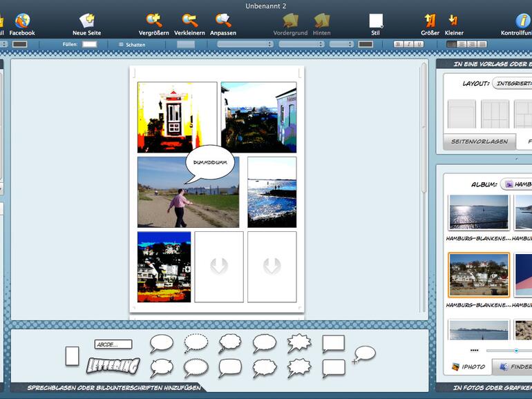Screen dimensions: 532x399
Task: Add a new page with Neue Seite
Action: [86, 21]
